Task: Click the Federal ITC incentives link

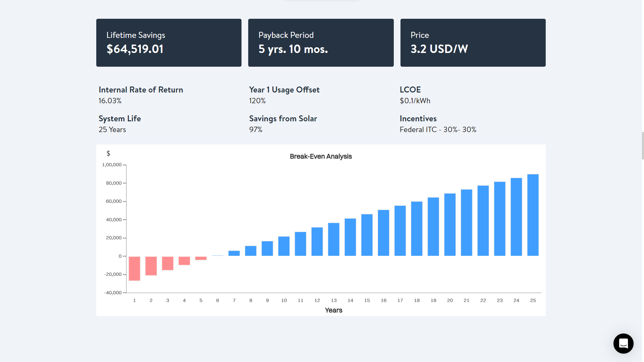Action: [437, 129]
